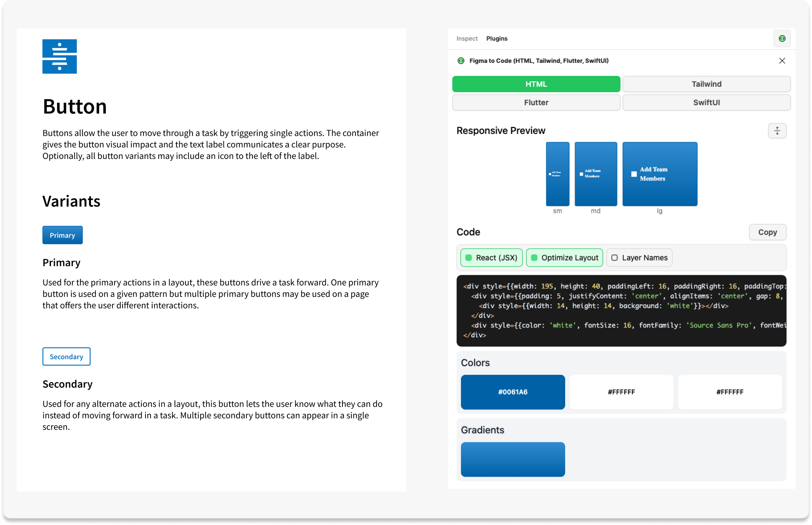
Task: Click the lg responsive preview thumbnail
Action: click(x=660, y=174)
